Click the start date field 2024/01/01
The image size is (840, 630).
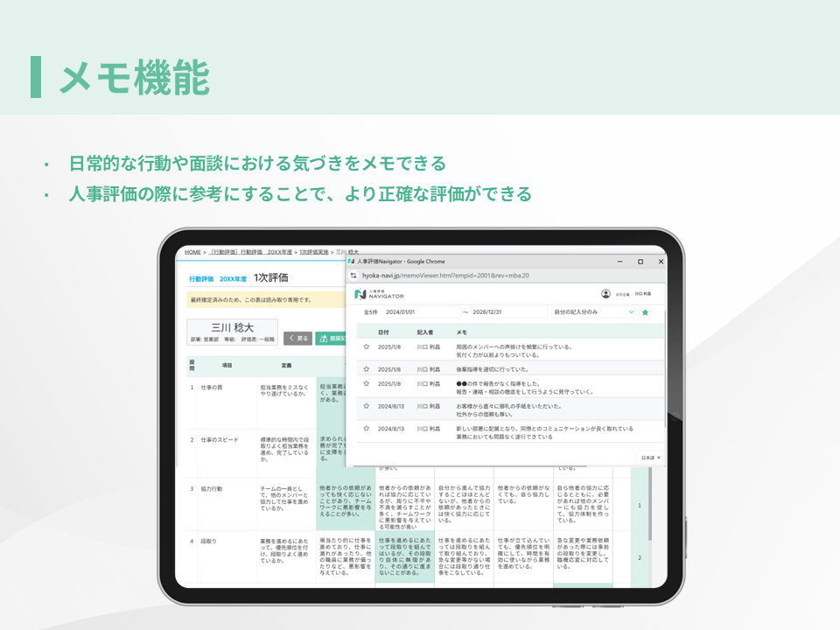[422, 311]
